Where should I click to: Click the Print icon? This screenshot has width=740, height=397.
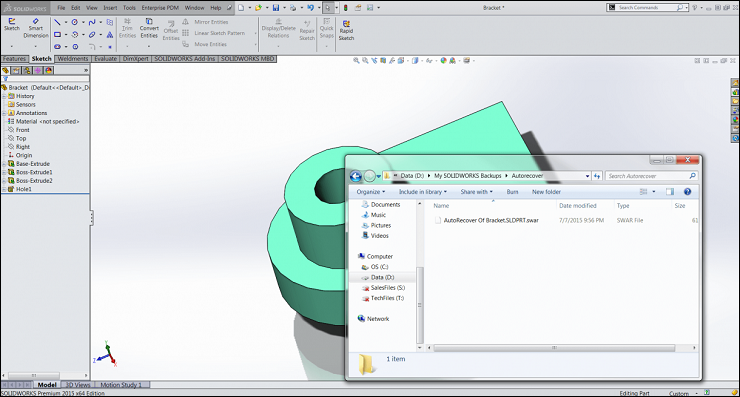pyautogui.click(x=293, y=8)
